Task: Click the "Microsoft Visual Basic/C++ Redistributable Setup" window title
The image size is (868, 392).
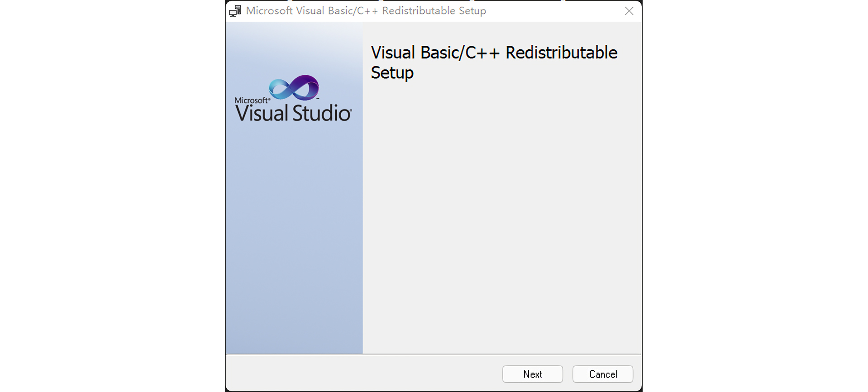Action: click(366, 11)
